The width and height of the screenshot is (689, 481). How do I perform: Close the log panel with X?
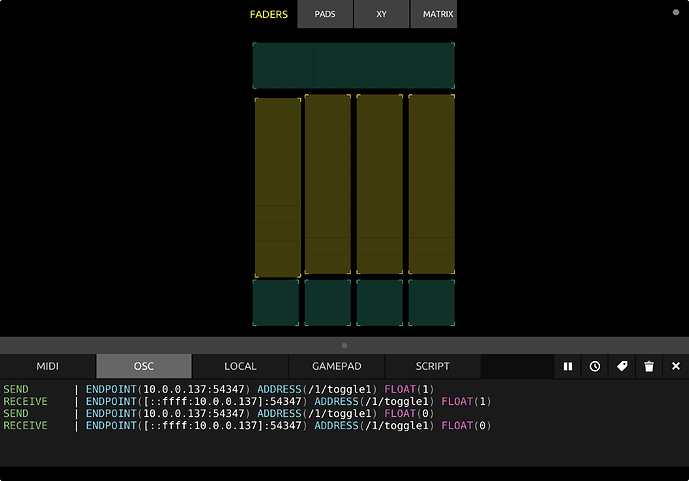tap(676, 367)
